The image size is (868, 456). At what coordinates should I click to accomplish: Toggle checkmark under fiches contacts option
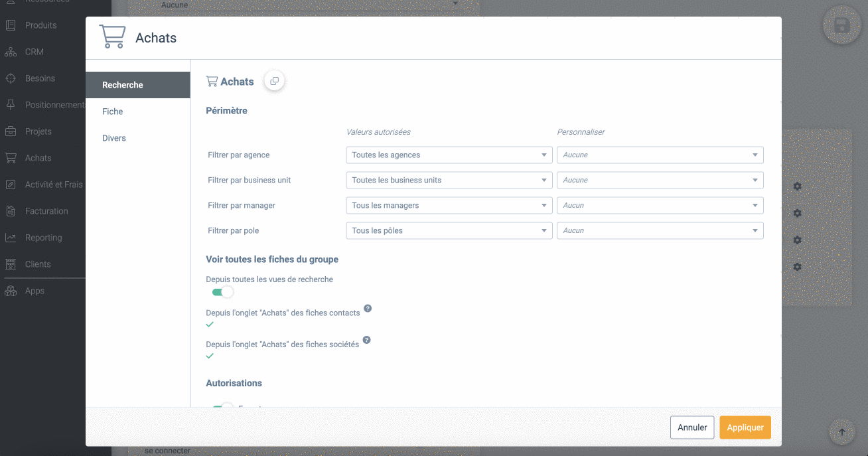(210, 325)
